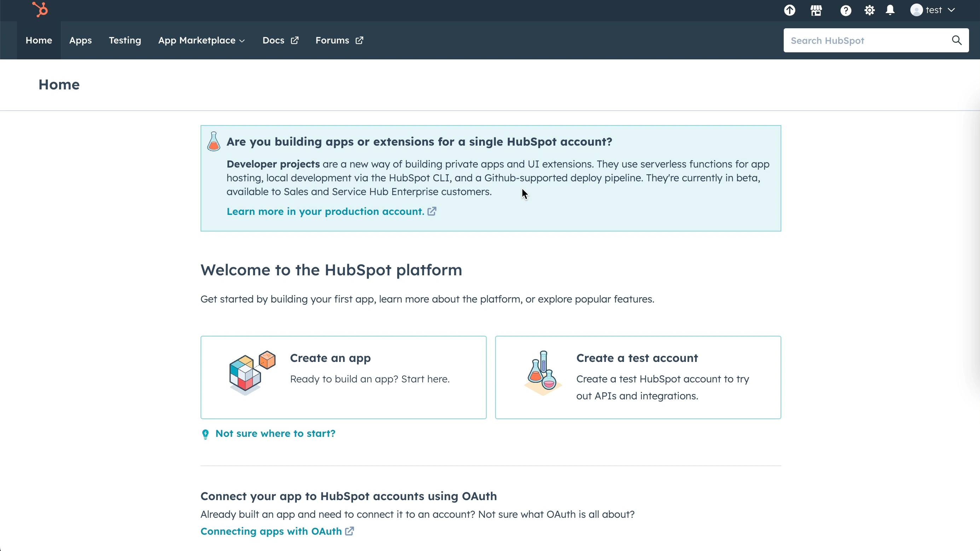Open the Upgrade arrow icon
980x551 pixels.
point(789,10)
